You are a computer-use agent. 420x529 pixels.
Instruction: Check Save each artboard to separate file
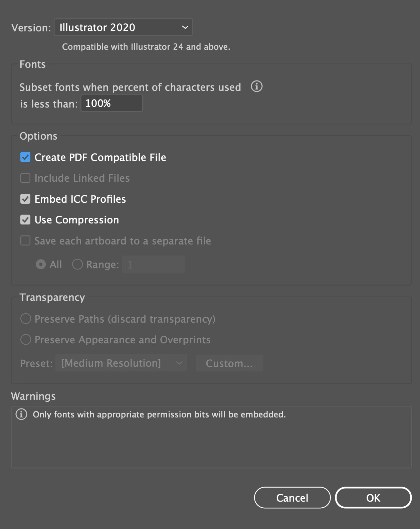25,241
